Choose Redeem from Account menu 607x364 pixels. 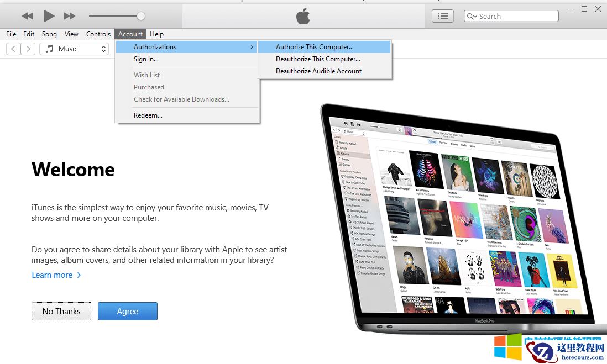coord(186,115)
